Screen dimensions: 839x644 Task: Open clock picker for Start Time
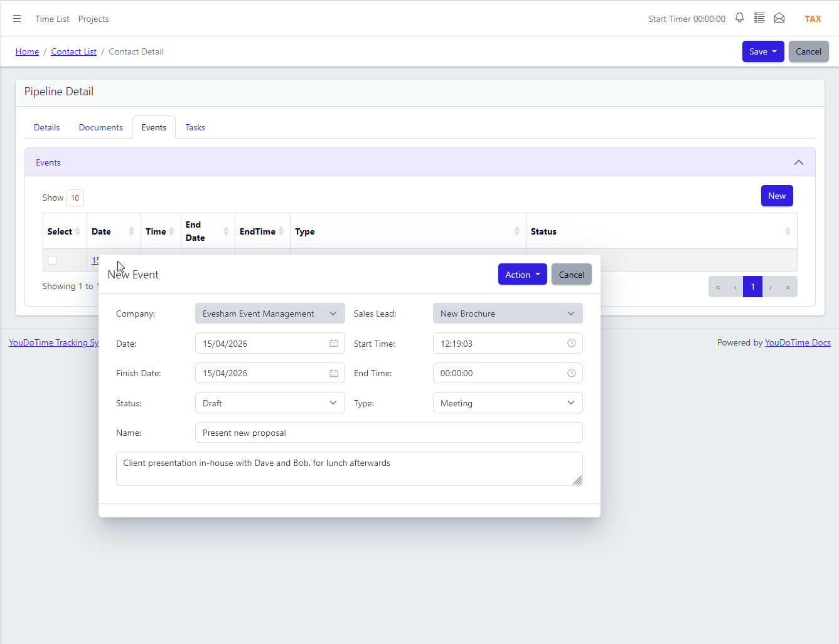coord(572,344)
